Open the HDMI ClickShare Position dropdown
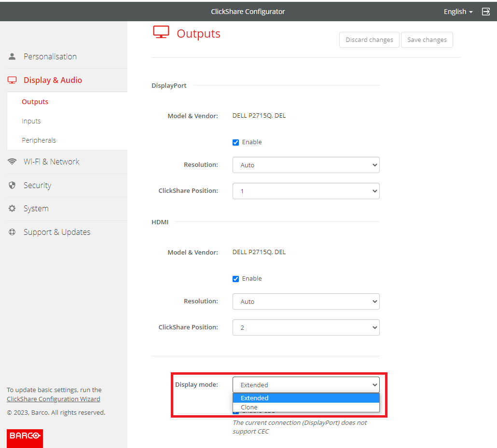 [306, 327]
